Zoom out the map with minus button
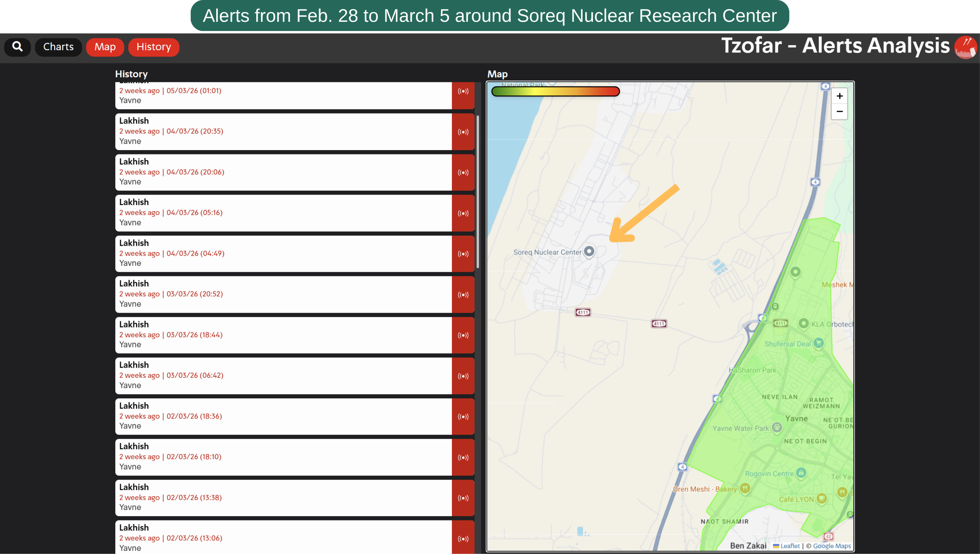 [839, 111]
